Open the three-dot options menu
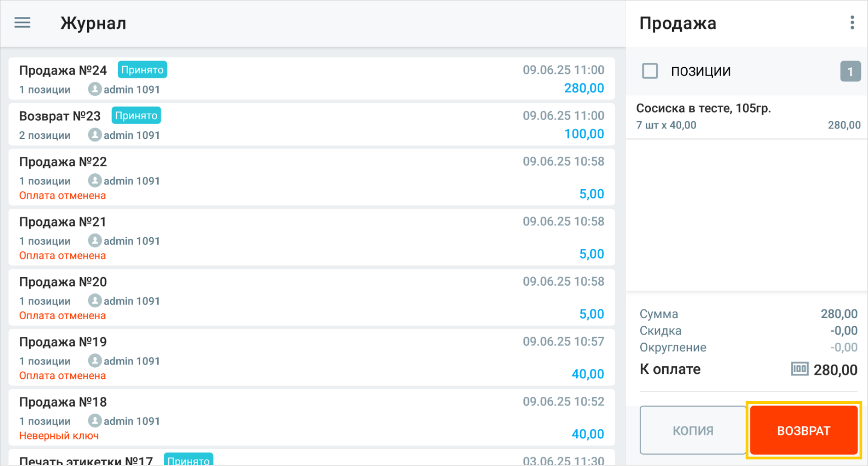This screenshot has width=868, height=466. tap(852, 23)
